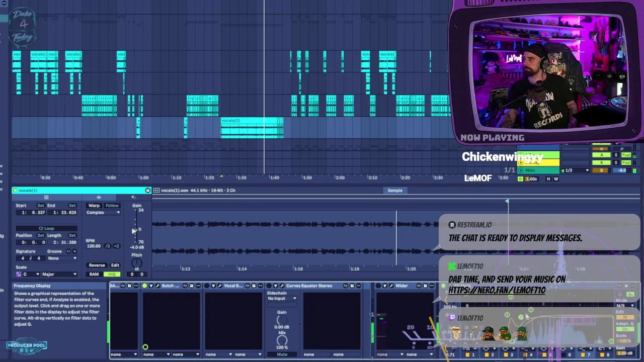This screenshot has height=362, width=644.
Task: Click the Curves Equator Stereo hot-swap icon
Action: coord(346,286)
